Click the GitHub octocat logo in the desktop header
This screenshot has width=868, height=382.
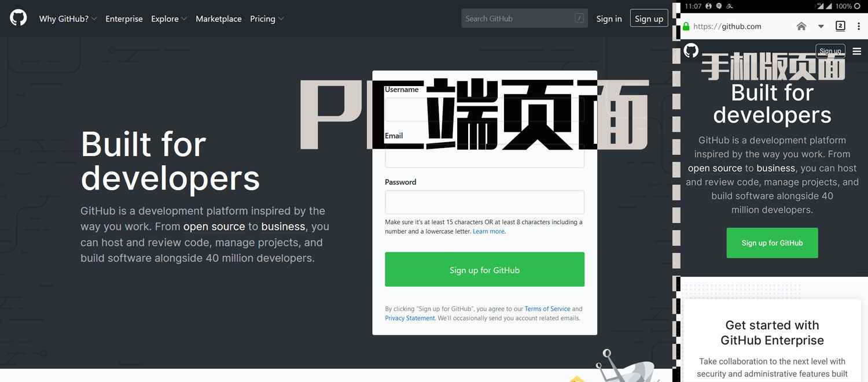point(19,18)
